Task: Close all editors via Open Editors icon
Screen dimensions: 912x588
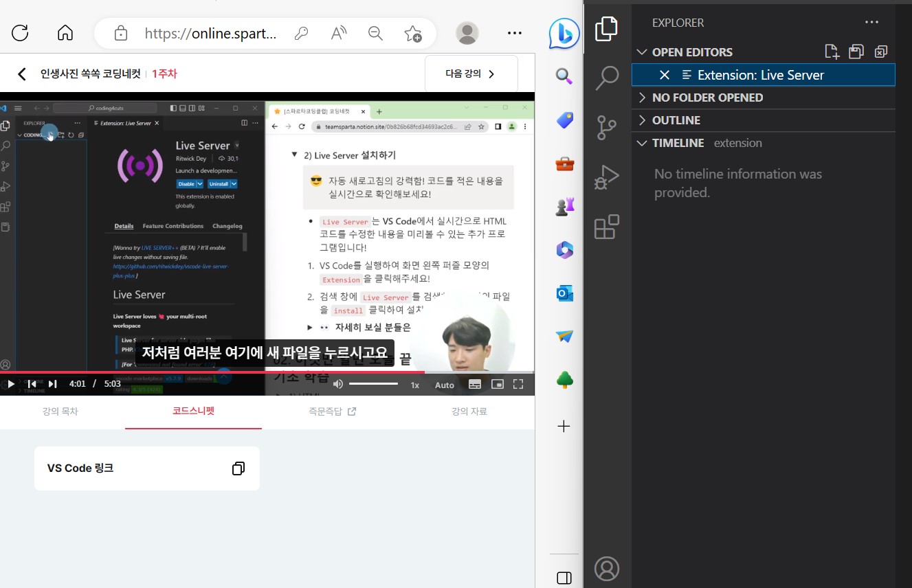Action: 881,52
